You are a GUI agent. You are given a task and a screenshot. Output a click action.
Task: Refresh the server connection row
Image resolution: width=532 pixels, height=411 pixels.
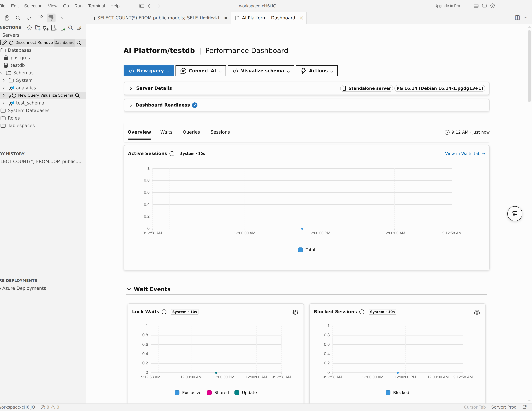point(11,43)
